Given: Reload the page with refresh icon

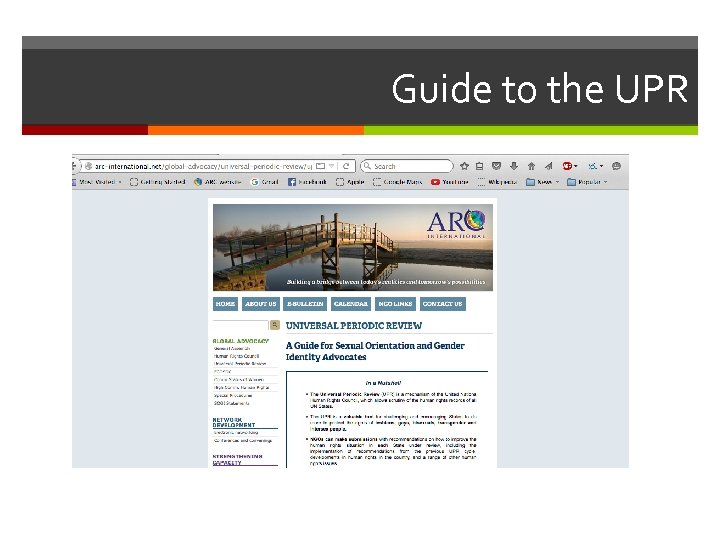Looking at the screenshot, I should point(346,166).
